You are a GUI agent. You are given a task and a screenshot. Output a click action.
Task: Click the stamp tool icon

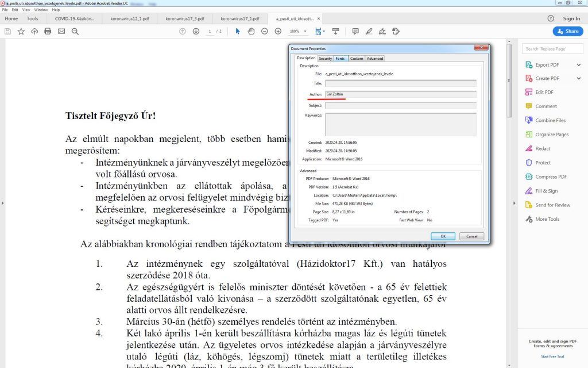click(x=396, y=32)
